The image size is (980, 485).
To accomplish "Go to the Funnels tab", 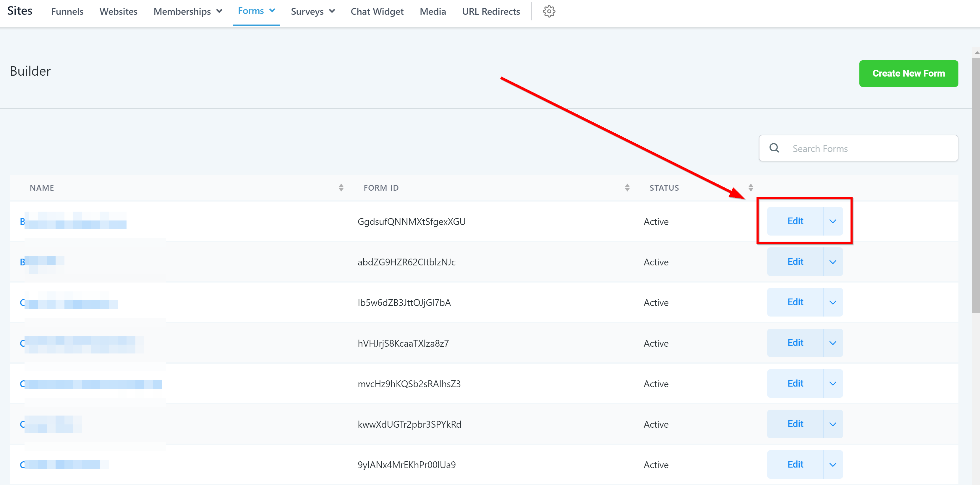I will coord(67,12).
